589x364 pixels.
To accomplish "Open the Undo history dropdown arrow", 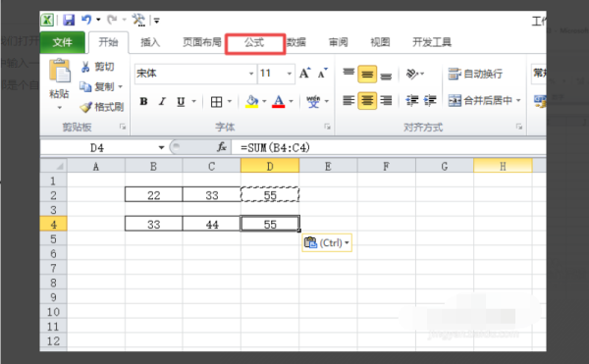I will 98,20.
